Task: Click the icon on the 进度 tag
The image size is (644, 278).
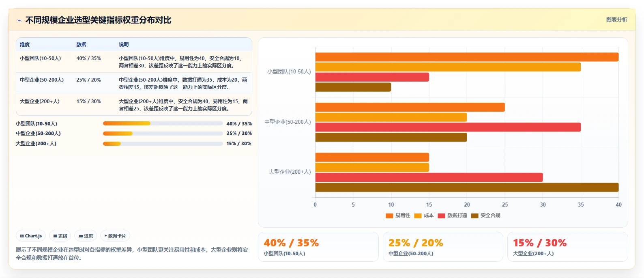Action: (81, 236)
